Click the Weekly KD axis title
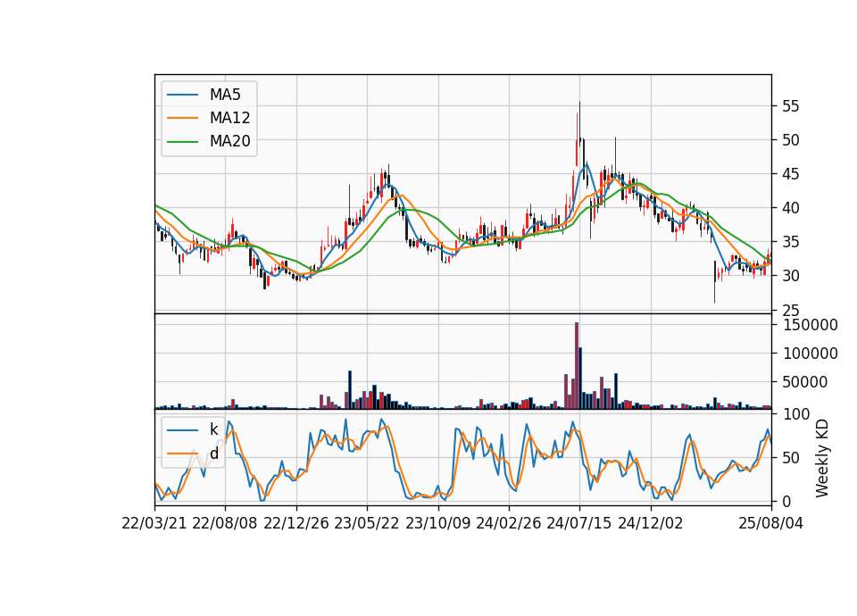 pos(822,458)
